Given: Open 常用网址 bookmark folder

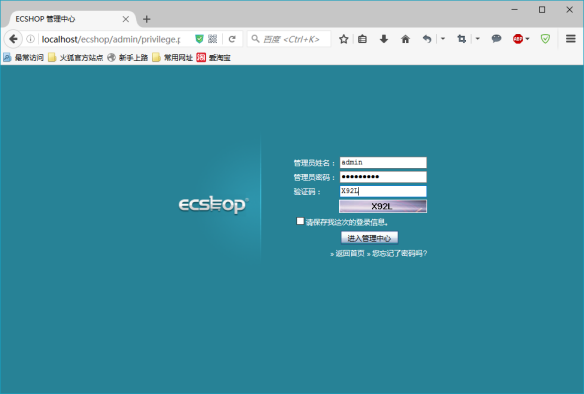Looking at the screenshot, I should pyautogui.click(x=172, y=57).
